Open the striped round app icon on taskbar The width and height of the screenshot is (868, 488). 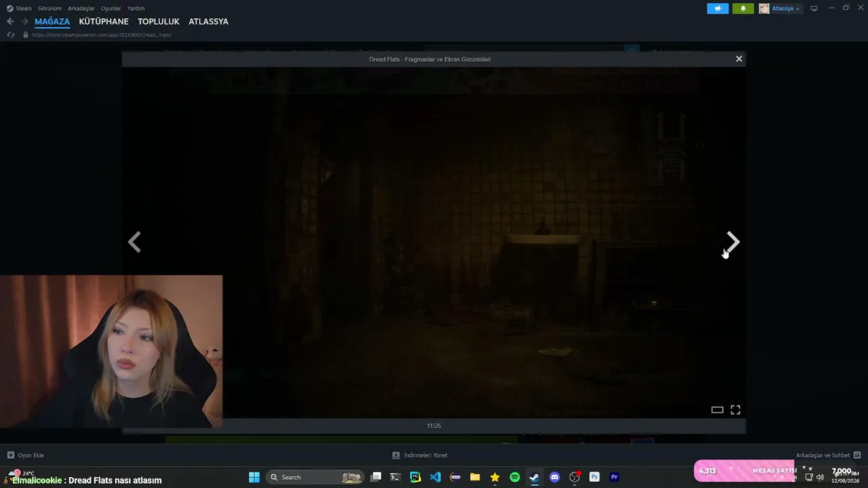click(455, 477)
